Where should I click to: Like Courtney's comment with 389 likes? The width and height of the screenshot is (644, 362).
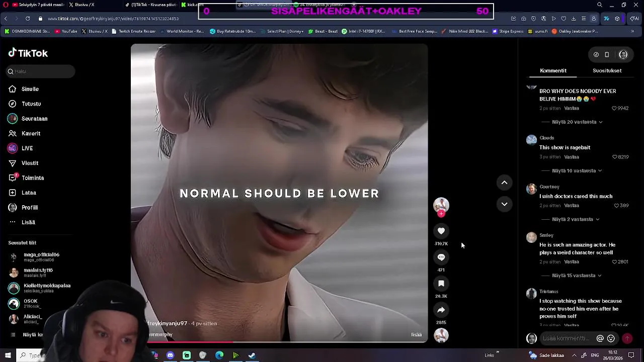617,206
